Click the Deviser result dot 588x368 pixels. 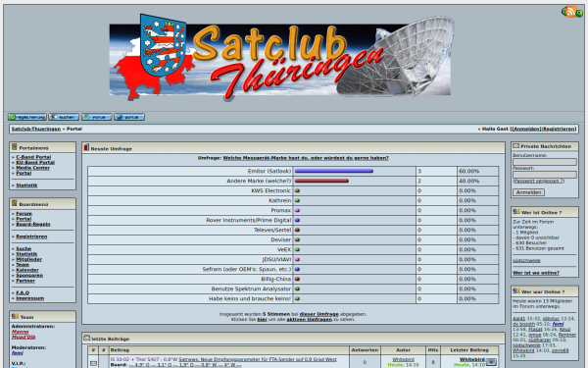[297, 239]
